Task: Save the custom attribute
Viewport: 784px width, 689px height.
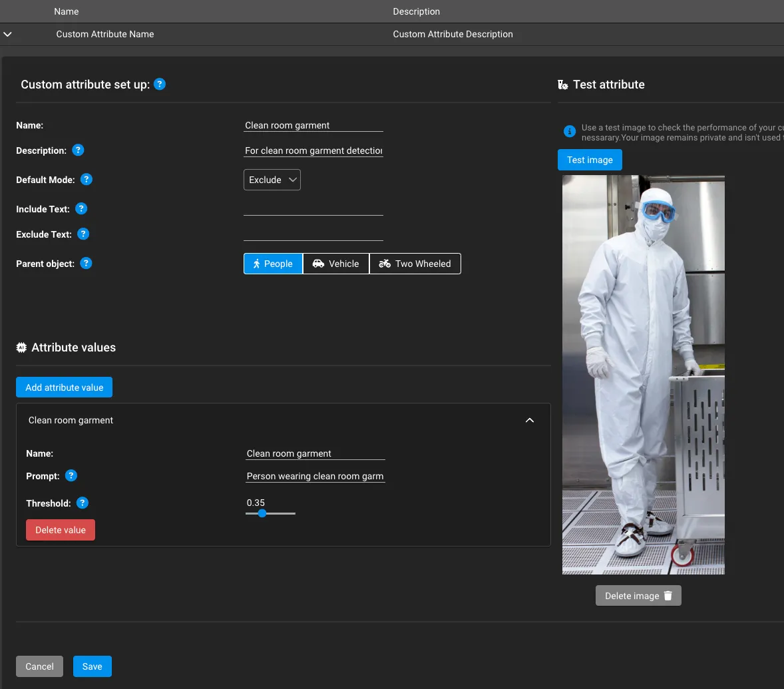Action: [93, 666]
